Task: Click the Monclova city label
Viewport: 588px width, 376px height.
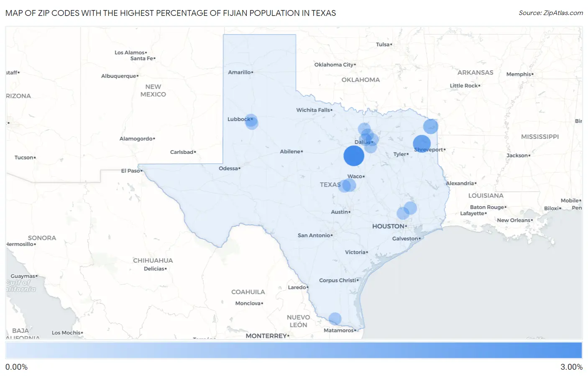Action: (248, 304)
